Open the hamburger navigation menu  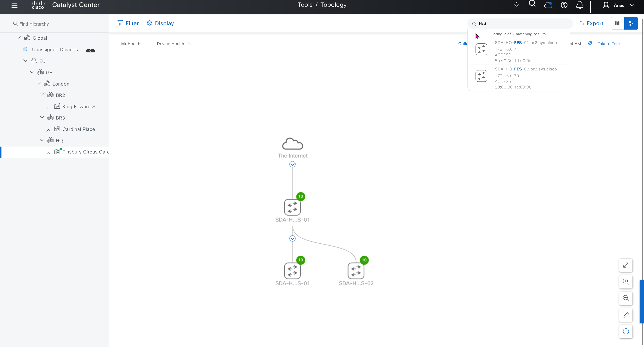pyautogui.click(x=14, y=5)
